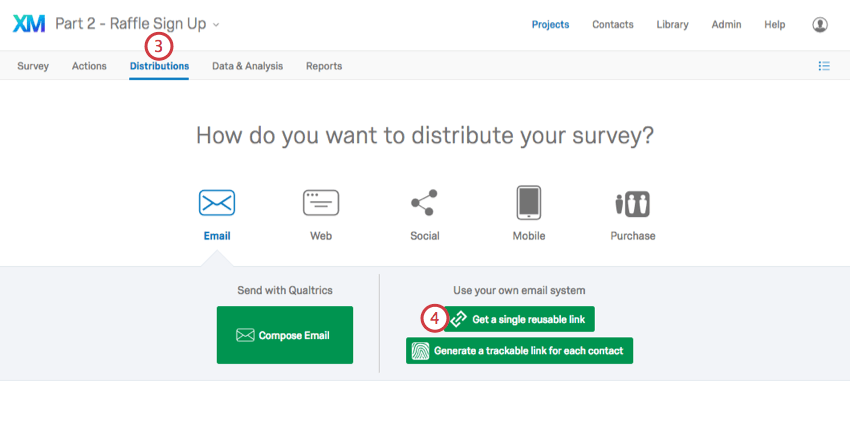
Task: Select the Email envelope distribution icon
Action: pos(217,203)
